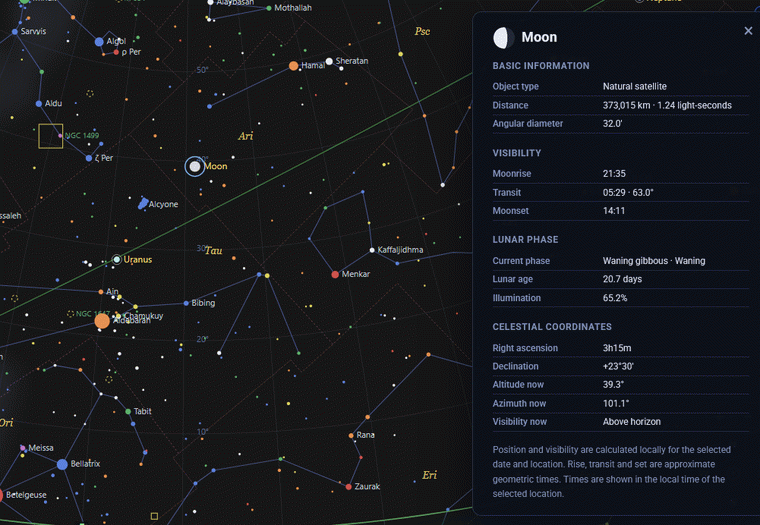Select the Sarvvis star marker

coord(15,32)
